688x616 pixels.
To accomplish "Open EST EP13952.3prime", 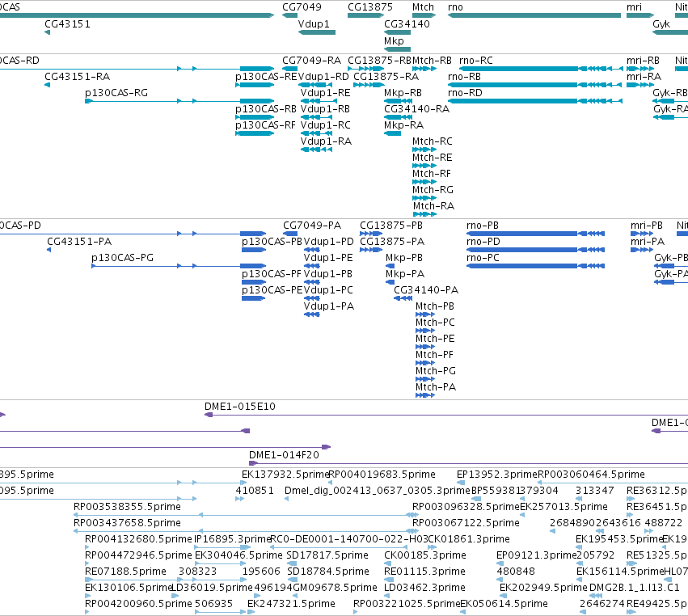I will tap(461, 483).
